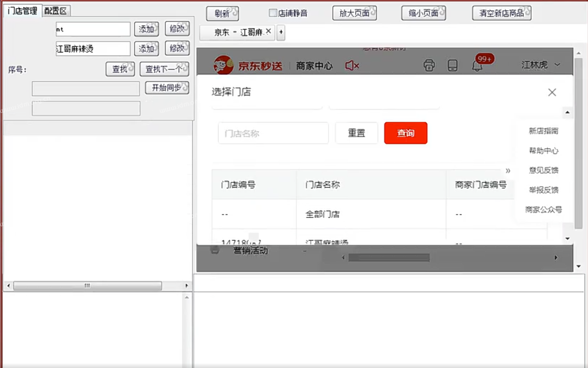The height and width of the screenshot is (368, 588).
Task: Toggle the 店铺静音 checkbox
Action: (273, 13)
